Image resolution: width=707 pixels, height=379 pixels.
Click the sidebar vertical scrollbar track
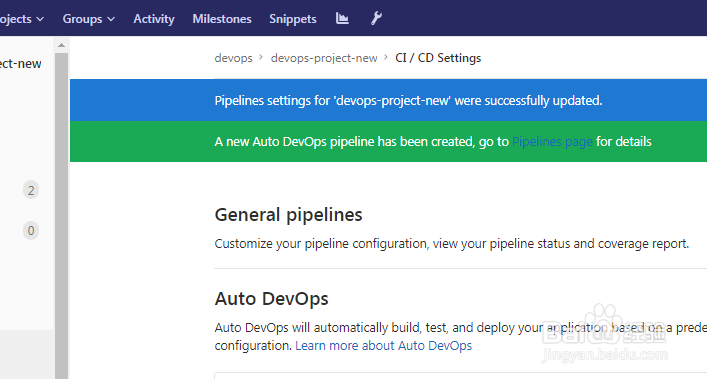(x=61, y=215)
